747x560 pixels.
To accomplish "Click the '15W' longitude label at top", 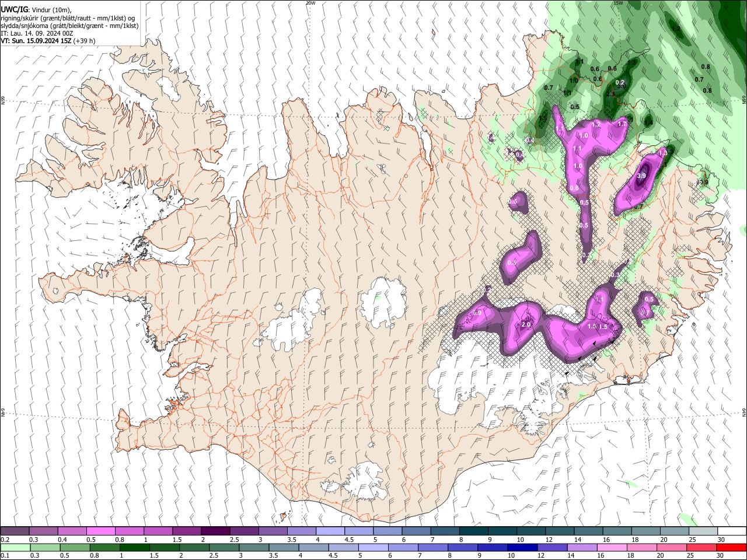I will [x=618, y=3].
